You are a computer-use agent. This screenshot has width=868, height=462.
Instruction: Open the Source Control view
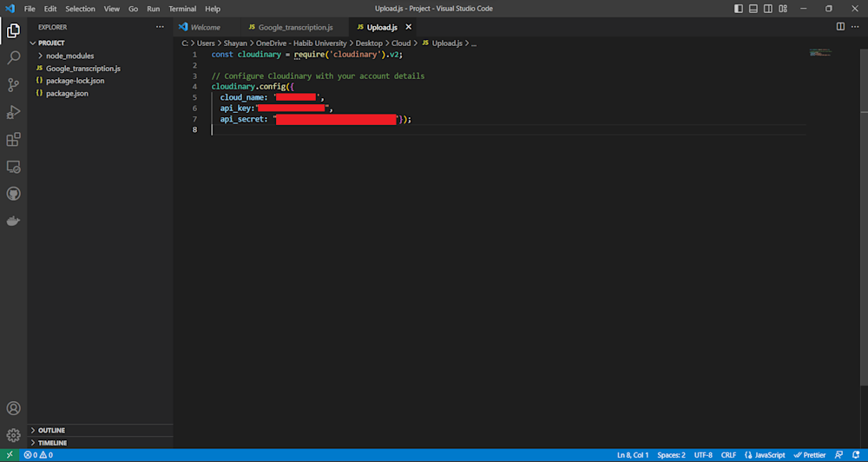pos(13,85)
